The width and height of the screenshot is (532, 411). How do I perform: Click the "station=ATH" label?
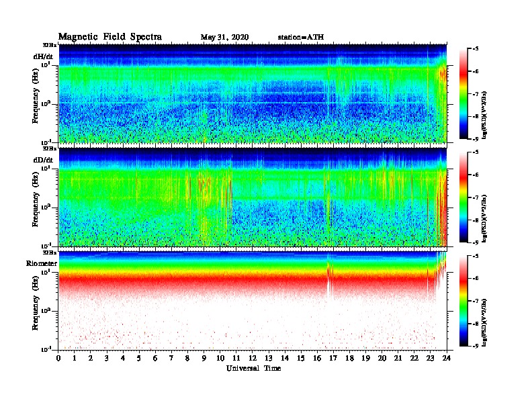click(x=301, y=38)
